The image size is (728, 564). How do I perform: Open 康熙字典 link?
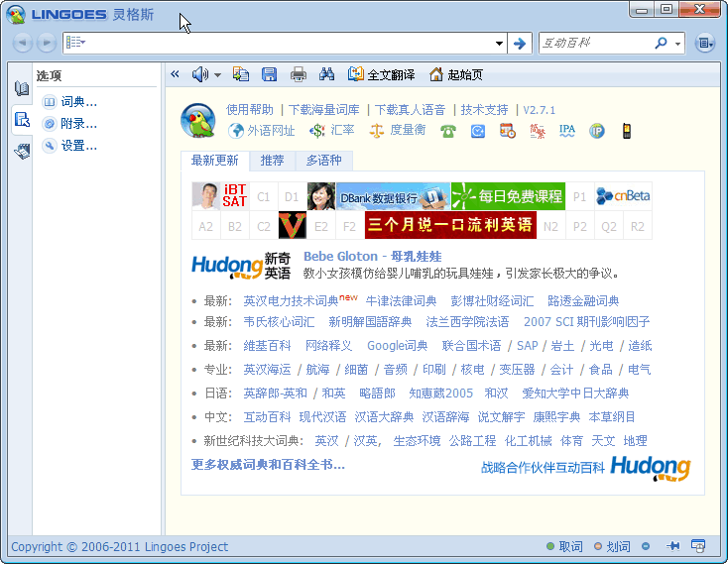pyautogui.click(x=556, y=417)
